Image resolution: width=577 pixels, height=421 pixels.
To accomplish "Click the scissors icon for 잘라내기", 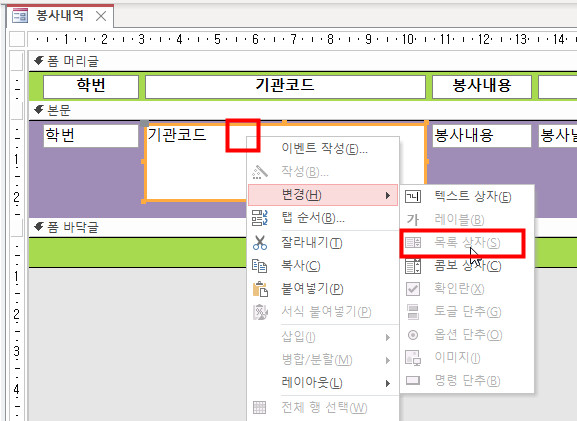I will coord(260,243).
